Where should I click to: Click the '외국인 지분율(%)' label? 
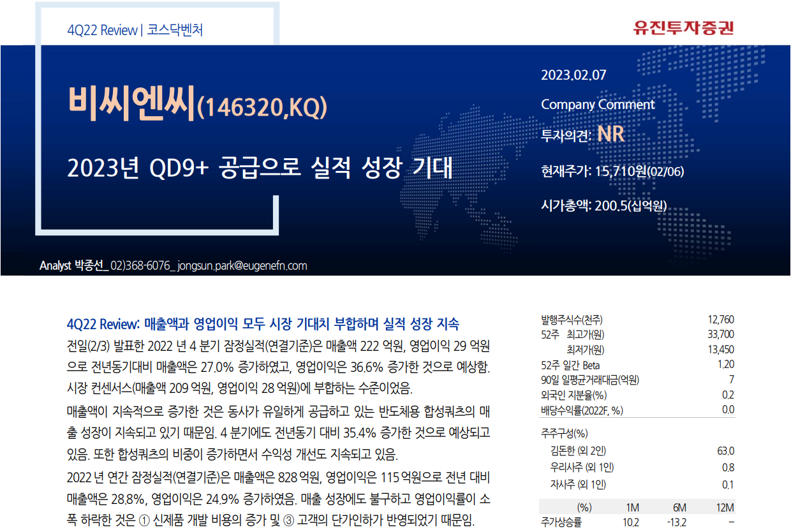(x=573, y=395)
